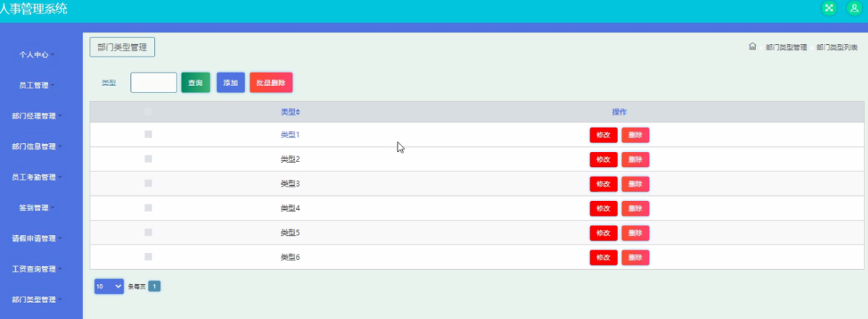Click the 人事管理系统 header title
This screenshot has height=319, width=868.
34,9
